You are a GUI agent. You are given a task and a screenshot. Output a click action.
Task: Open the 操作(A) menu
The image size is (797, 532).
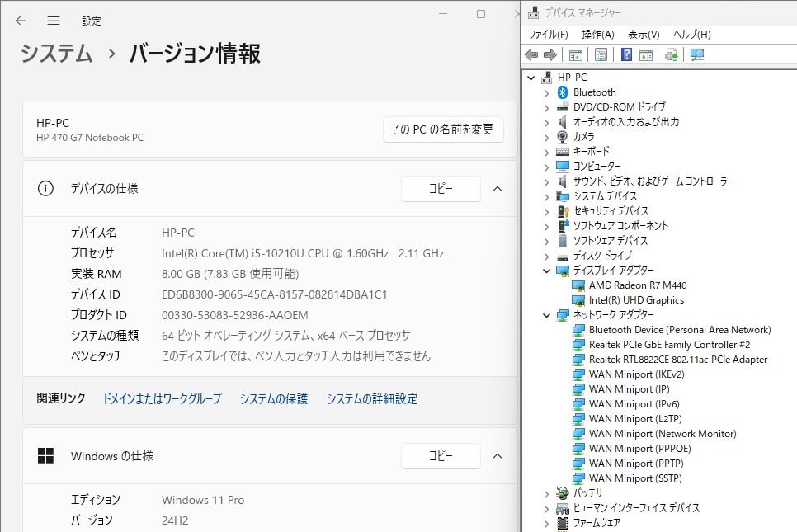click(x=597, y=35)
